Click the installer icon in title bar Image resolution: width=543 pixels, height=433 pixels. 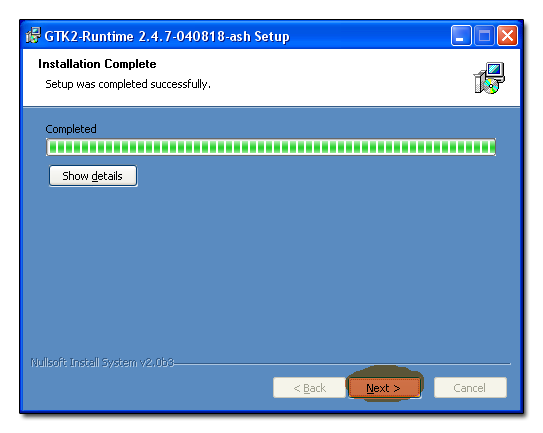33,35
